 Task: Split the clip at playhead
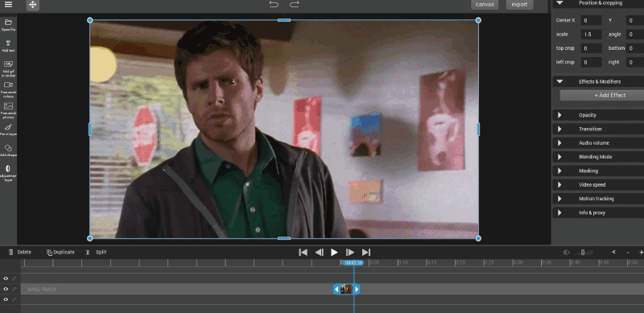(x=96, y=252)
